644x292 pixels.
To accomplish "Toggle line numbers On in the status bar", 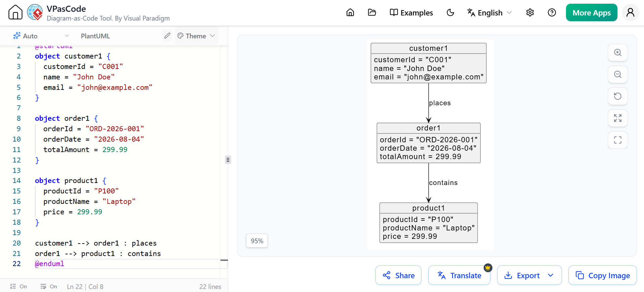I will click(18, 287).
